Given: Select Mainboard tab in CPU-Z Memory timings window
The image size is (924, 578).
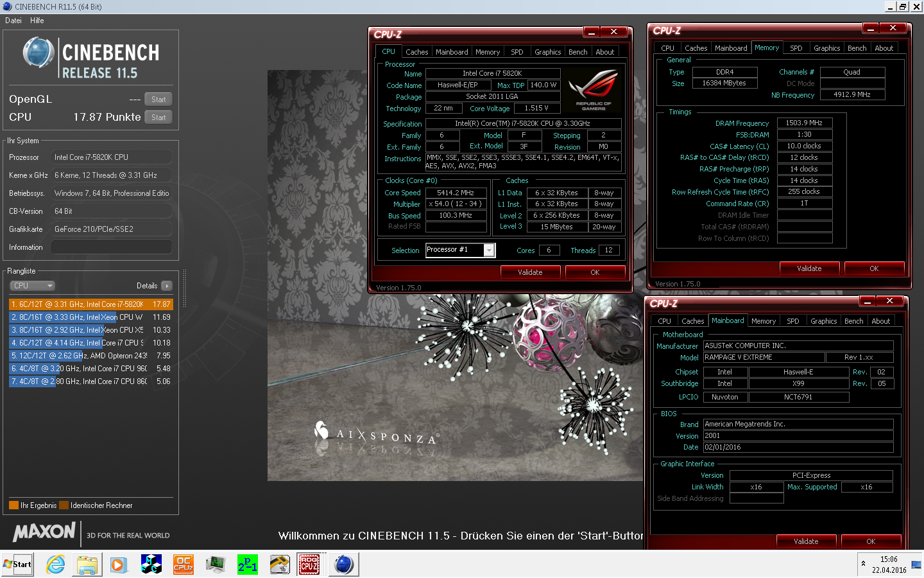Looking at the screenshot, I should (731, 48).
